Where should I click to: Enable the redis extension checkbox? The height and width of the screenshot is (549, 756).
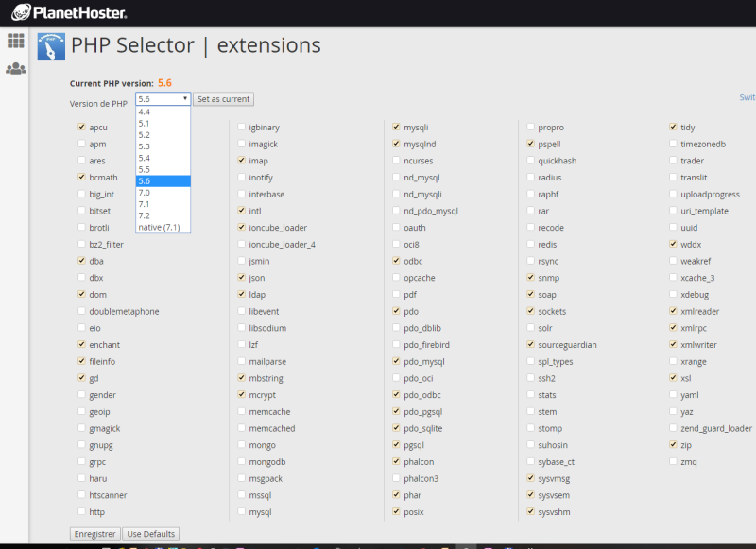click(x=531, y=244)
